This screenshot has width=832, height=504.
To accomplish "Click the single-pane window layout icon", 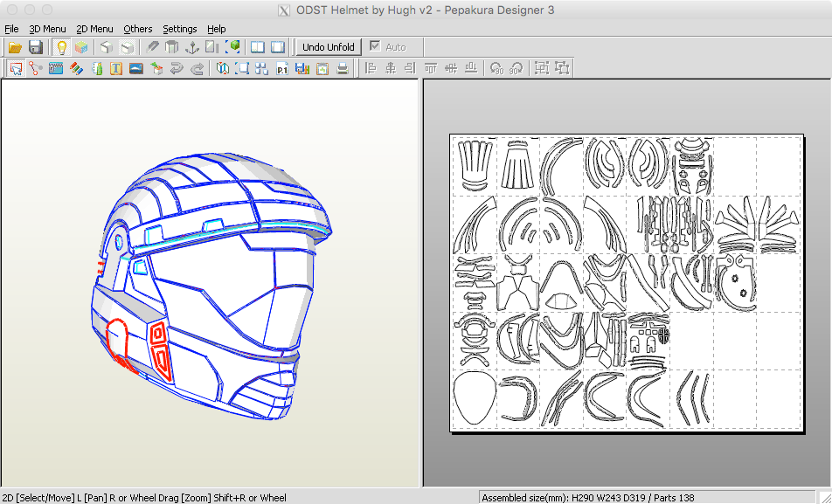I will point(278,47).
